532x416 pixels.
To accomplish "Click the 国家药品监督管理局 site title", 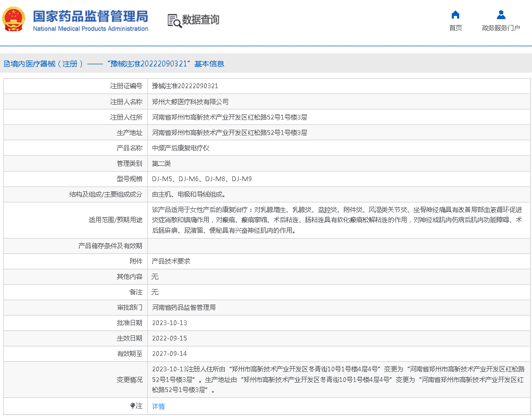I will click(x=90, y=16).
